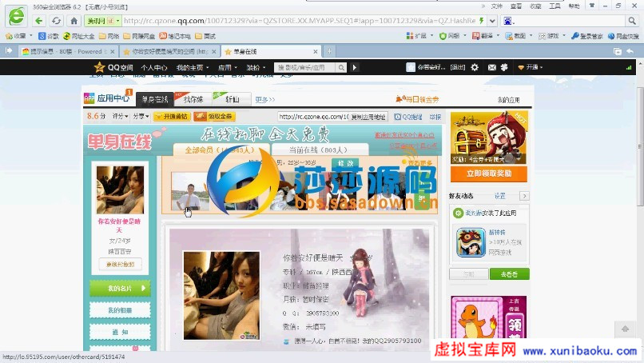Click the scroll-to-top arrow icon
The image size is (644, 363).
coord(624,329)
